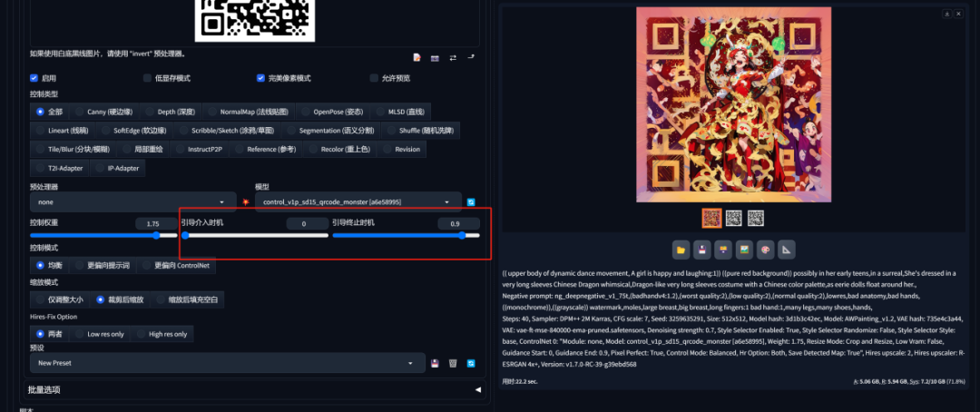Select 均衡 balanced control mode
This screenshot has height=412, width=980.
pos(49,265)
